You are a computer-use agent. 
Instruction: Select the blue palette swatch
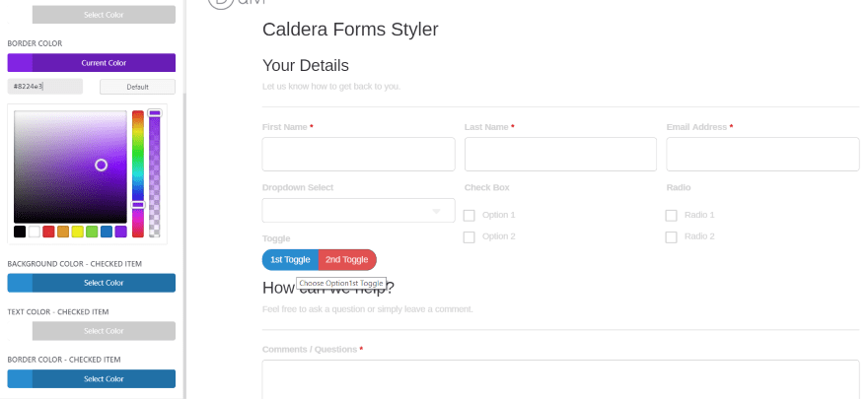coord(107,232)
